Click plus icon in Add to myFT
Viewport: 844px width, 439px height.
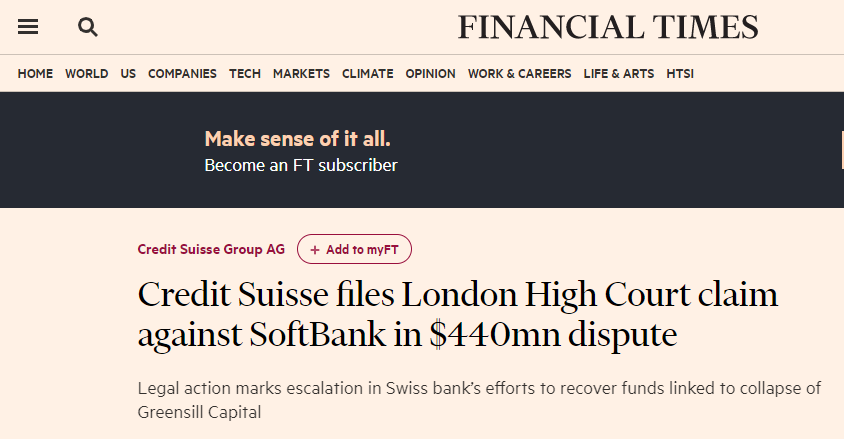tap(315, 250)
